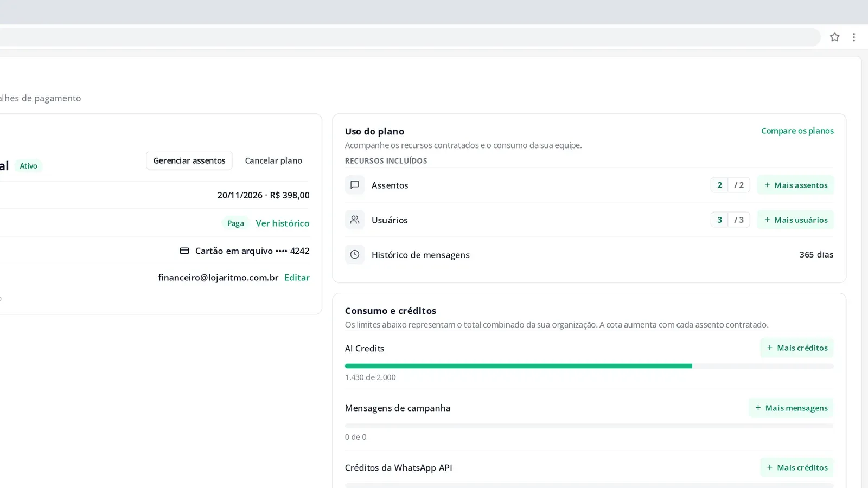Click the Assentos count showing 2
This screenshot has width=868, height=488.
pos(719,185)
